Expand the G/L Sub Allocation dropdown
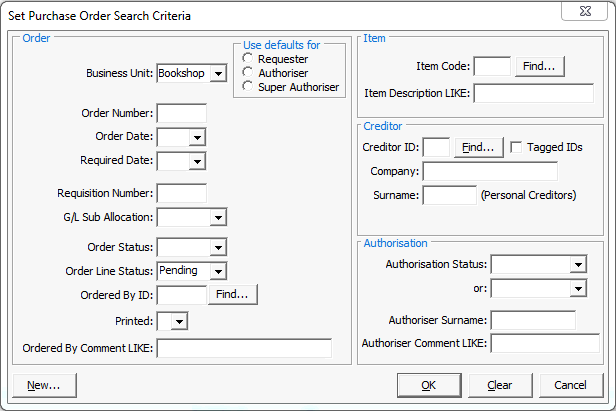616x411 pixels. tap(218, 217)
